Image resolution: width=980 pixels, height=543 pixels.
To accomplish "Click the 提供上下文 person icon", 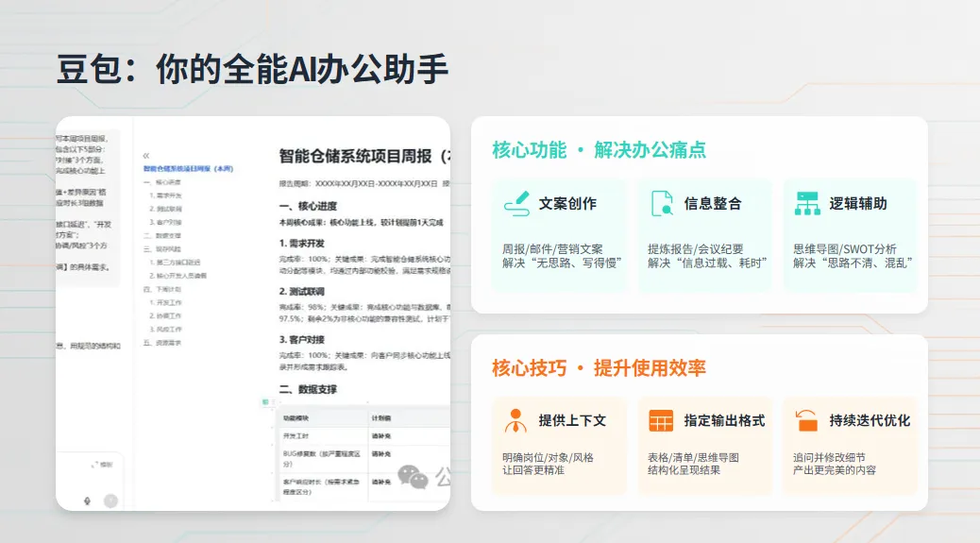I will coord(515,420).
